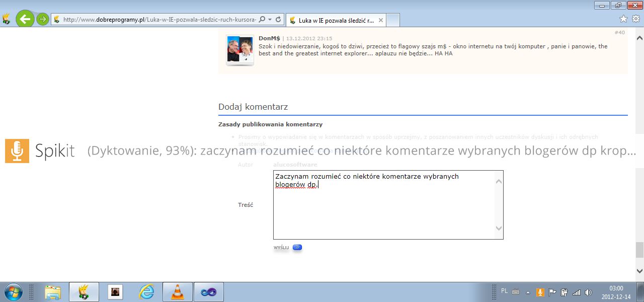The height and width of the screenshot is (302, 644).
Task: Click inside the Treść comment text area
Action: (x=388, y=205)
